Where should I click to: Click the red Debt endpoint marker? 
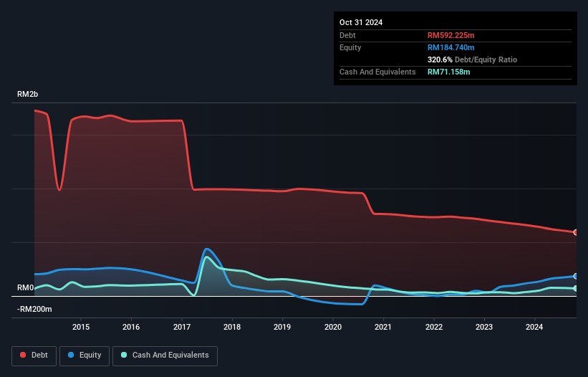pyautogui.click(x=575, y=232)
